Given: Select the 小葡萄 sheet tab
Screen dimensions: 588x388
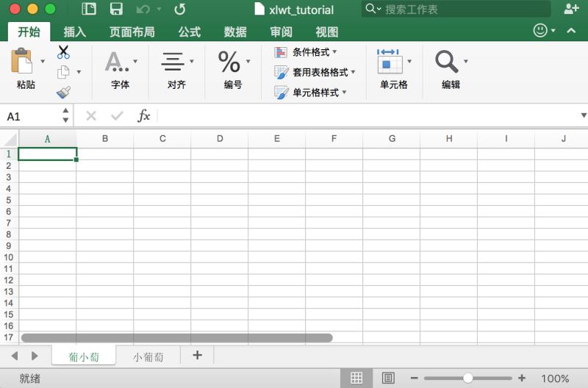Looking at the screenshot, I should pyautogui.click(x=148, y=356).
